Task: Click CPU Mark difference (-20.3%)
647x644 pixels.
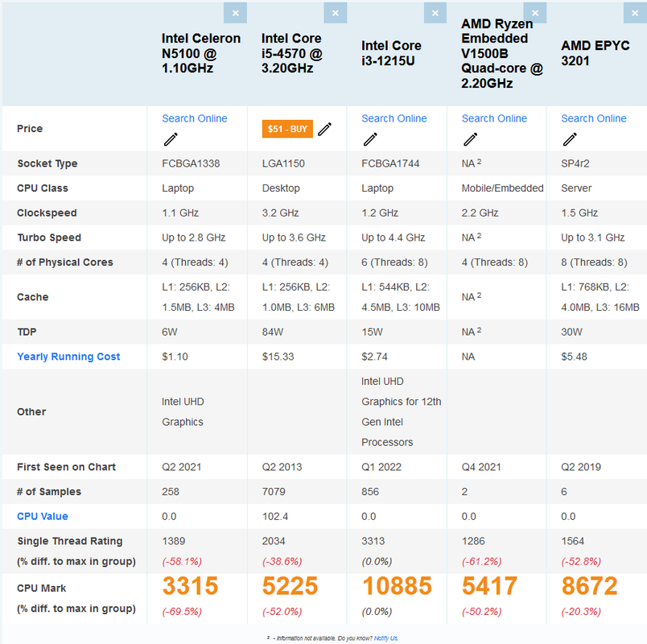Action: tap(581, 611)
